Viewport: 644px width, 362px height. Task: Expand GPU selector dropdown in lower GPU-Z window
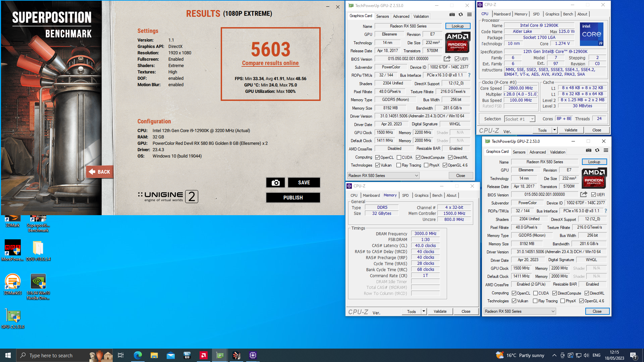pos(520,311)
